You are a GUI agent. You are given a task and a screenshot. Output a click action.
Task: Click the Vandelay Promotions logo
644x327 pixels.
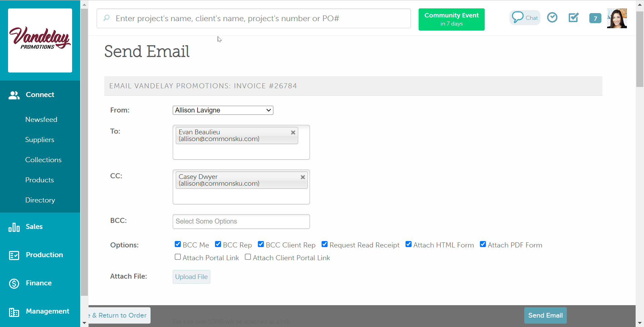(x=40, y=40)
